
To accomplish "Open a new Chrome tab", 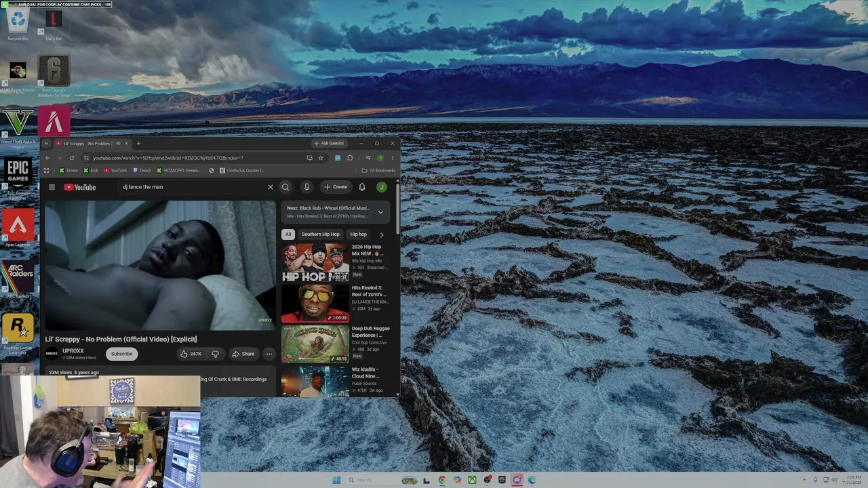I will [x=138, y=143].
